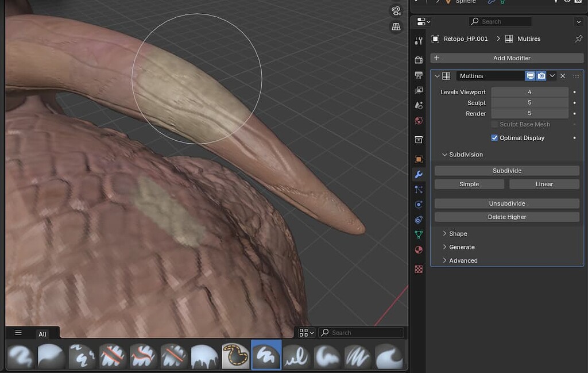Open the Material properties tab

pos(419,250)
